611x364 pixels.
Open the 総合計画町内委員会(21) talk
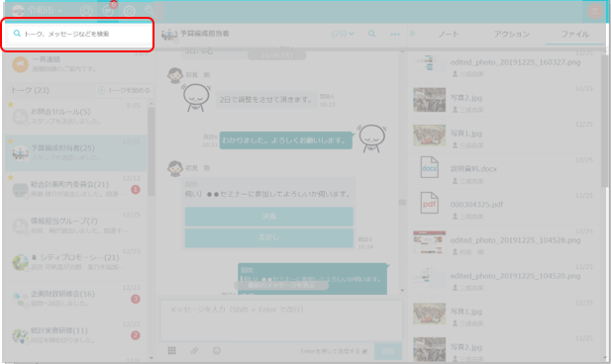tap(76, 189)
